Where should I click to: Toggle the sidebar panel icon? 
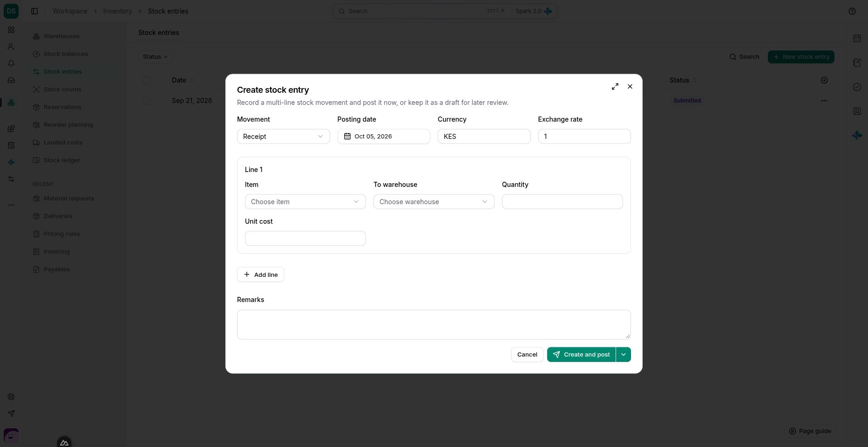(x=34, y=11)
